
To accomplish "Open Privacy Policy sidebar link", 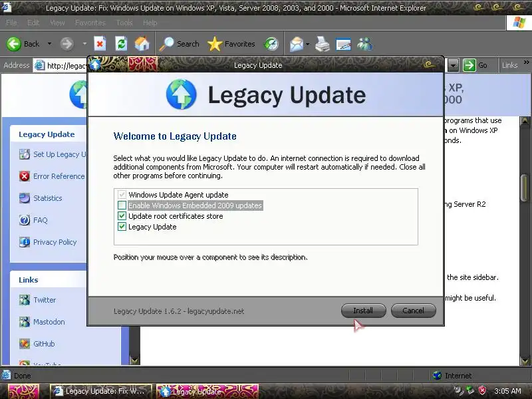I will (55, 242).
